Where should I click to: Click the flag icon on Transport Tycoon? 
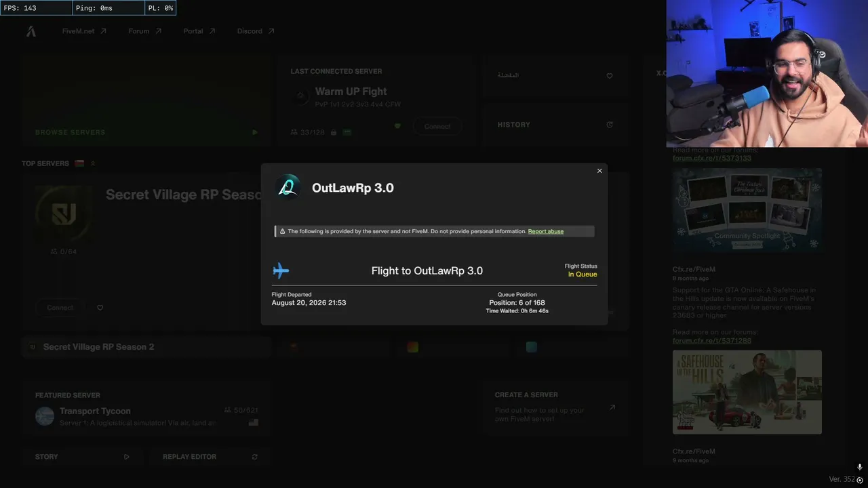(x=254, y=422)
